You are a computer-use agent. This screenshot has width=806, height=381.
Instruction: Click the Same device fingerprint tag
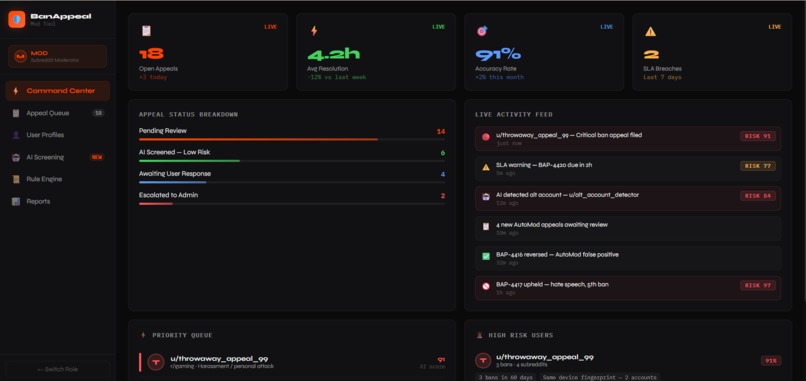click(x=599, y=377)
